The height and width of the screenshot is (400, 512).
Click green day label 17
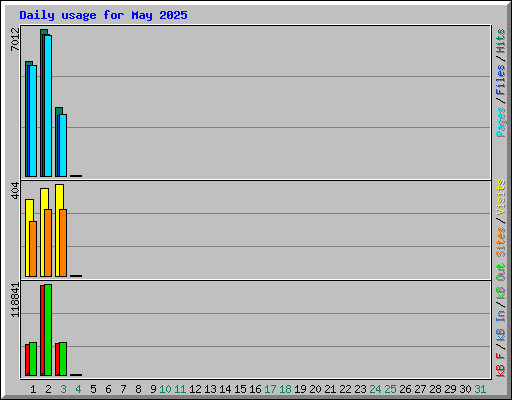point(270,389)
